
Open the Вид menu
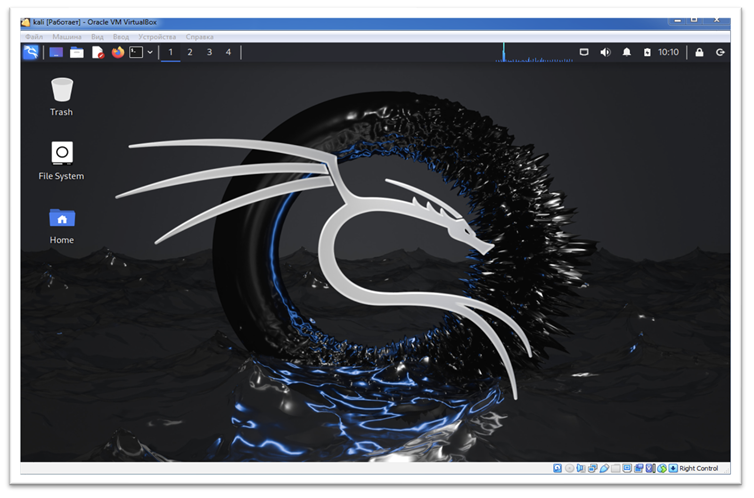point(97,37)
